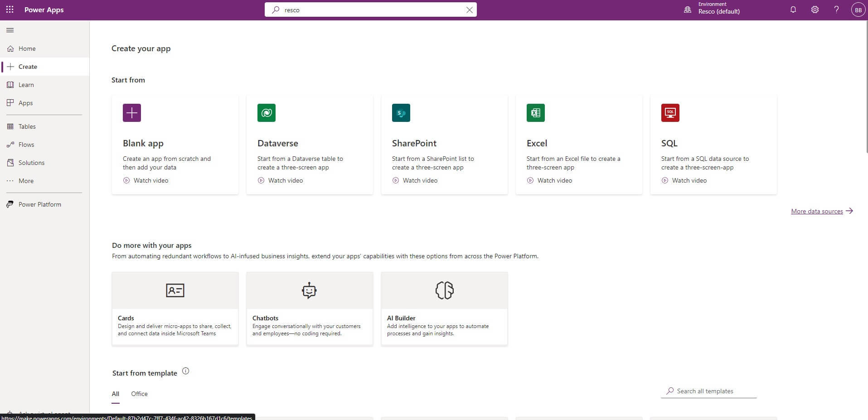Click the help question mark icon

(x=837, y=10)
